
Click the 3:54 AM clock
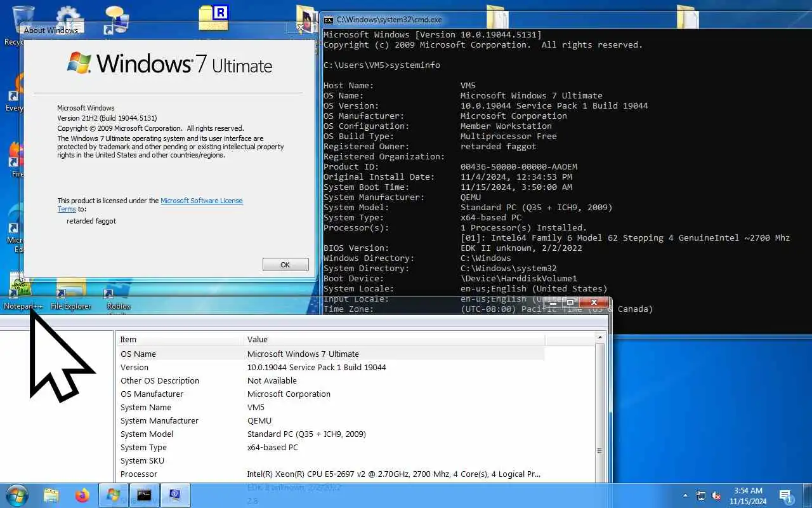tap(748, 490)
